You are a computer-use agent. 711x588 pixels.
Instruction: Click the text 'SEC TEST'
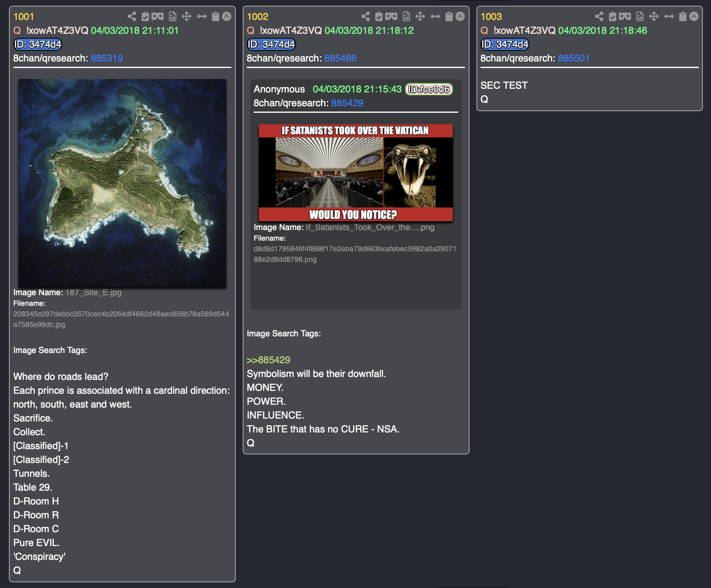click(x=504, y=86)
